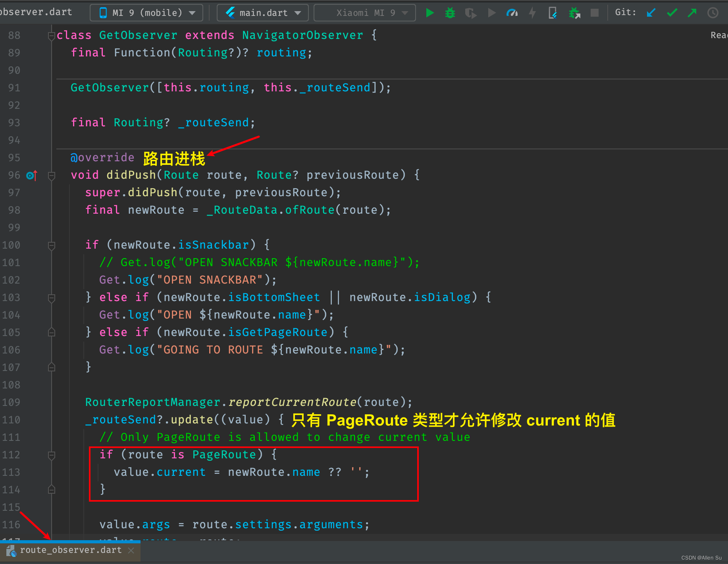The image size is (728, 564).
Task: Click line number 102 in gutter
Action: (11, 280)
